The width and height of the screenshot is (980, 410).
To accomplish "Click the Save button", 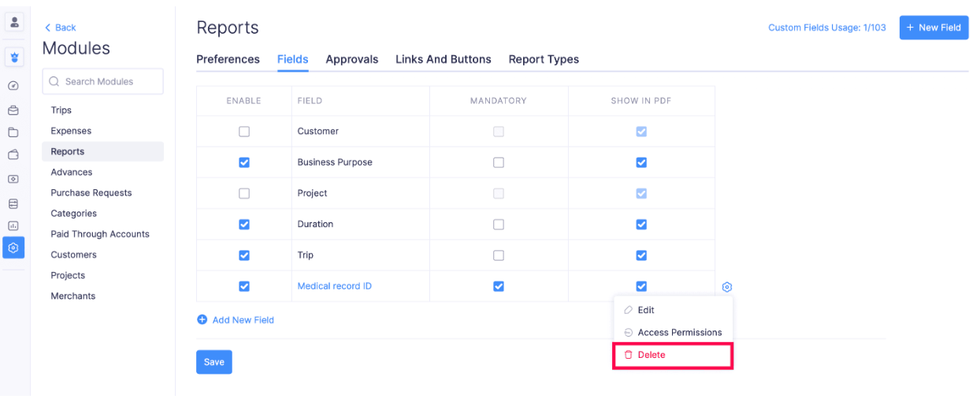I will pyautogui.click(x=214, y=362).
